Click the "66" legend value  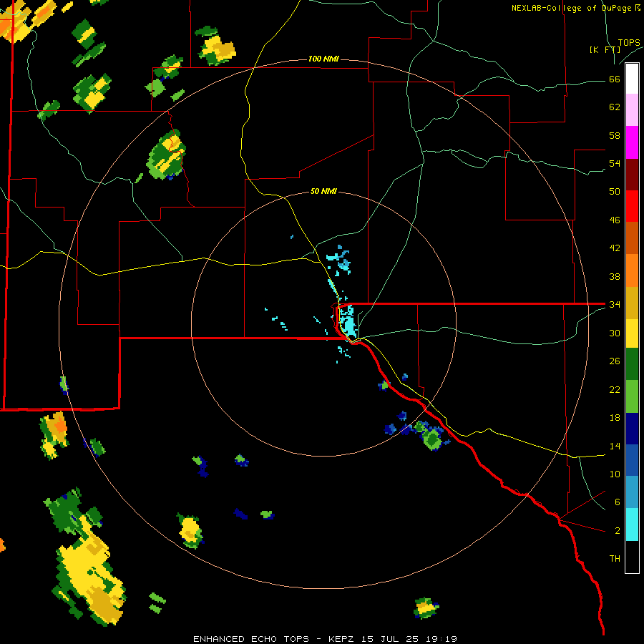click(615, 79)
